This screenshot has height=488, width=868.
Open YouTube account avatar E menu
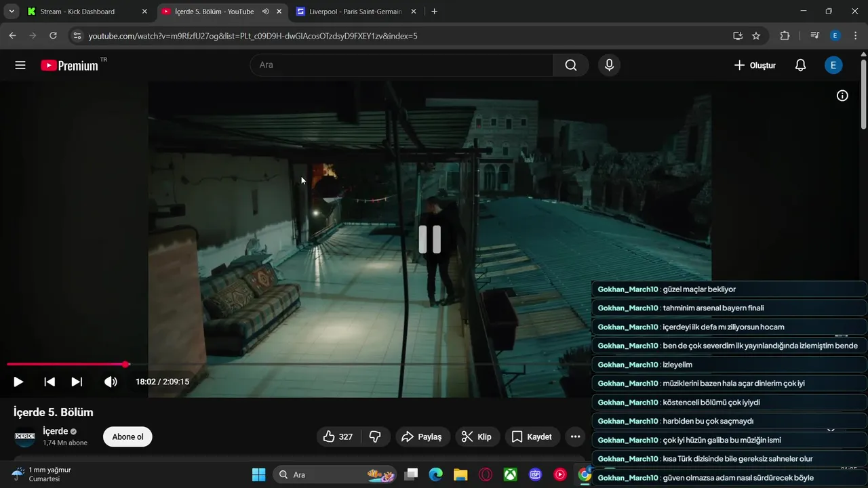click(x=833, y=65)
